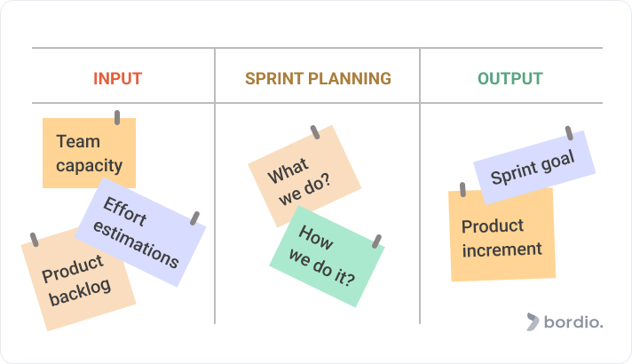
Task: Click the Product increment sticky note
Action: pyautogui.click(x=502, y=238)
